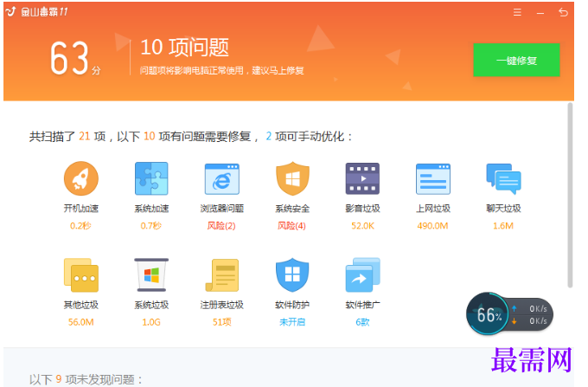Open the 开机加速 rocket icon
The image size is (588, 387).
coord(81,178)
